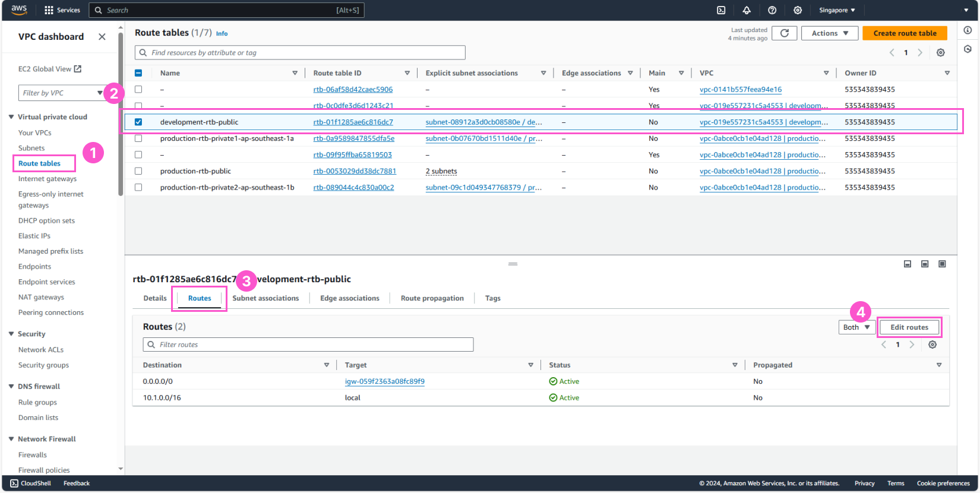This screenshot has height=493, width=980.
Task: Open Feedback in the footer
Action: click(77, 483)
